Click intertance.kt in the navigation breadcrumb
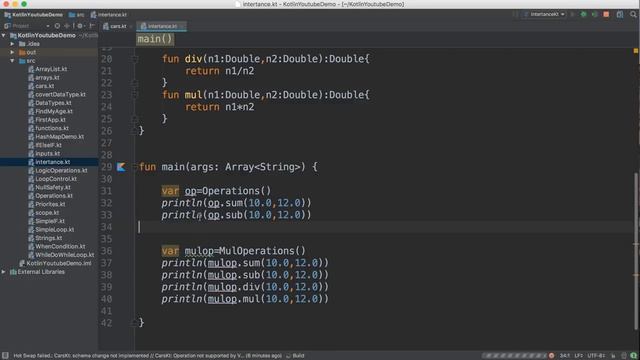 (x=109, y=15)
